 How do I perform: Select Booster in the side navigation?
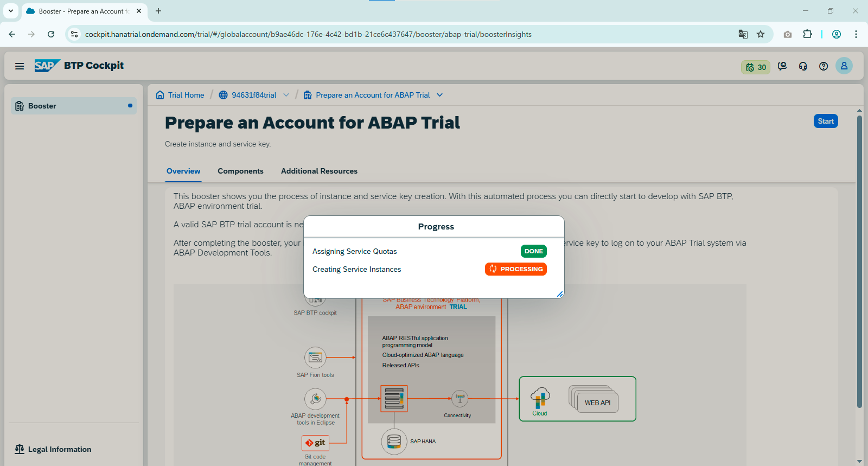[74, 106]
